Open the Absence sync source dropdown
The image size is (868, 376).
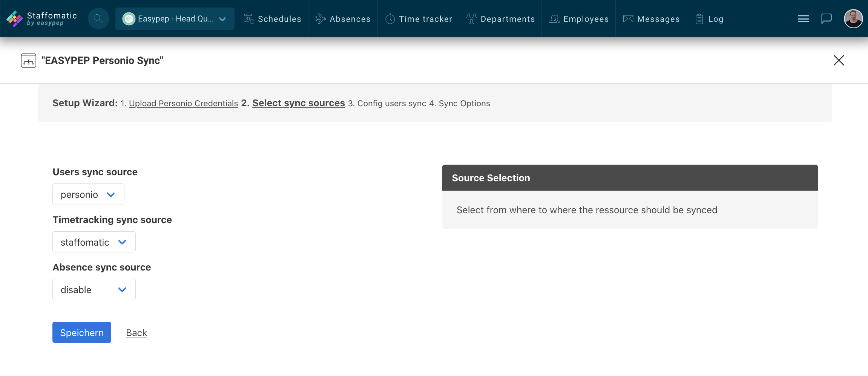(x=94, y=289)
